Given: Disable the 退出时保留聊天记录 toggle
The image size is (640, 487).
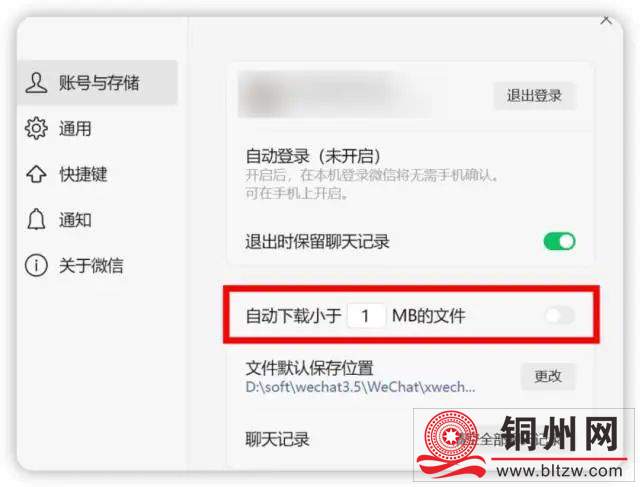Looking at the screenshot, I should coord(559,241).
